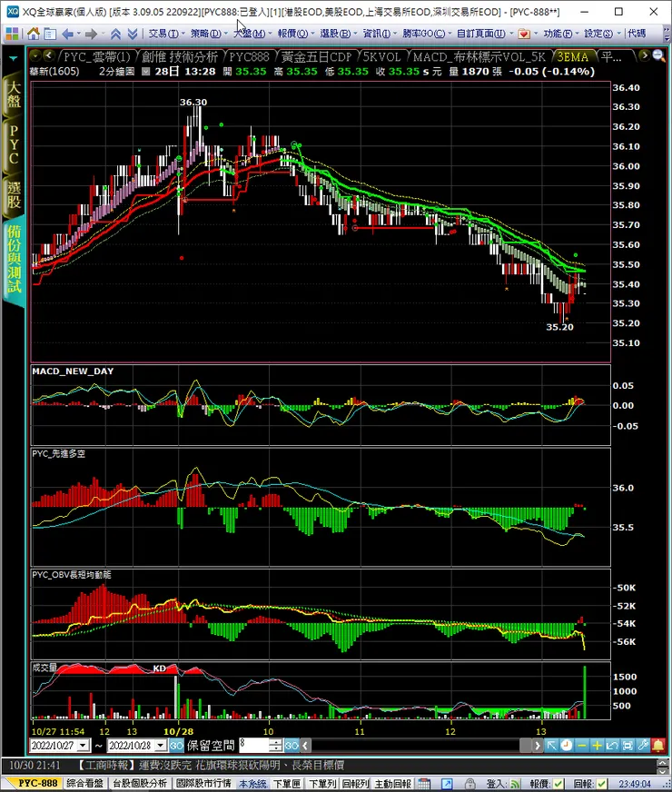672x792 pixels.
Task: Toggle the 回報 checkmark indicator
Action: (x=602, y=784)
